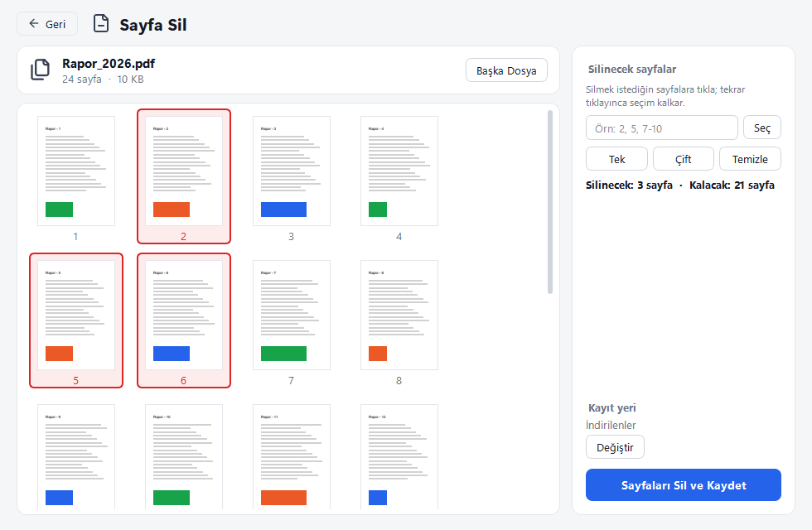This screenshot has height=530, width=812.
Task: Click the İndirilenler save location text
Action: point(611,425)
